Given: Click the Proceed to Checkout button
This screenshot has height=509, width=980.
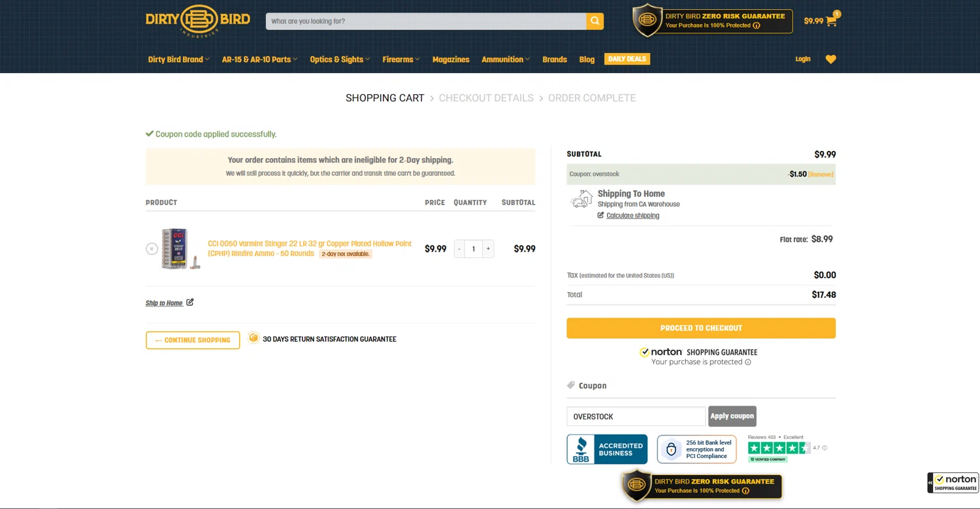Looking at the screenshot, I should 701,328.
